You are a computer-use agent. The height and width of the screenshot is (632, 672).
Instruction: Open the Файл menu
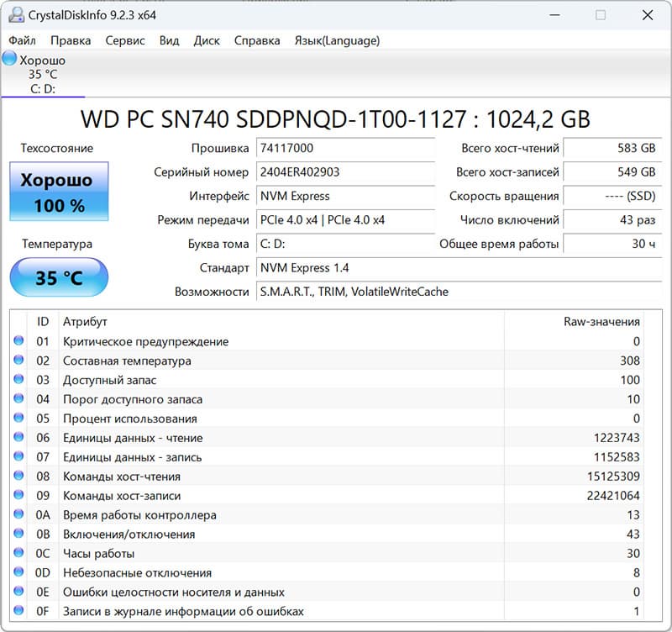click(23, 40)
